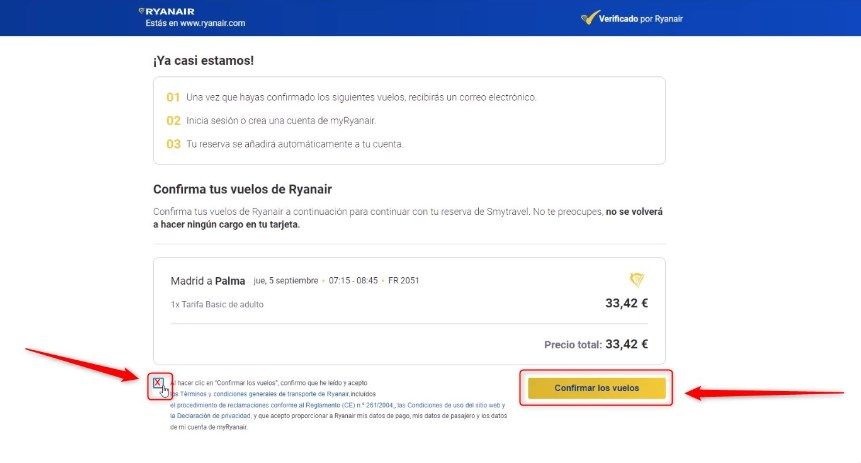This screenshot has width=861, height=463.
Task: Click step 01 number in the steps list
Action: (x=173, y=97)
